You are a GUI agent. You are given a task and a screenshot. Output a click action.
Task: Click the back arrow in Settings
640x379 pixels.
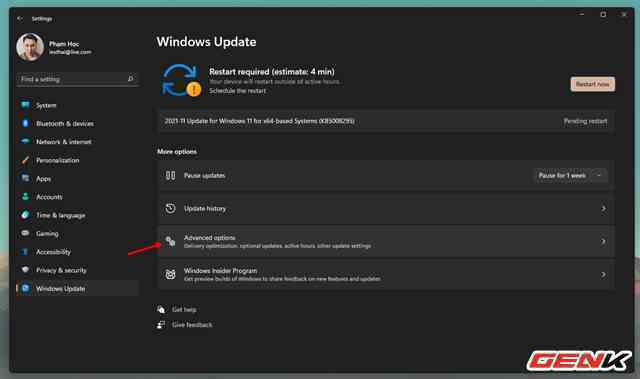(x=20, y=19)
